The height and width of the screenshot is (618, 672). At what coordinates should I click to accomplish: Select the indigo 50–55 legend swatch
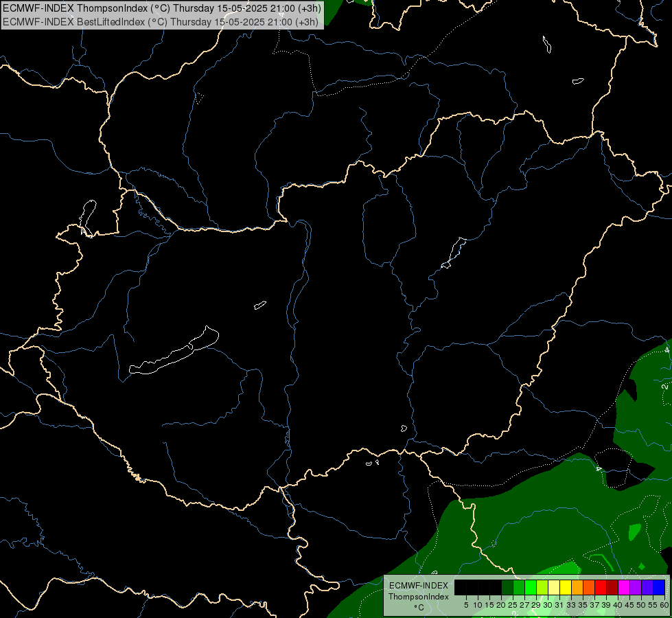click(x=647, y=587)
